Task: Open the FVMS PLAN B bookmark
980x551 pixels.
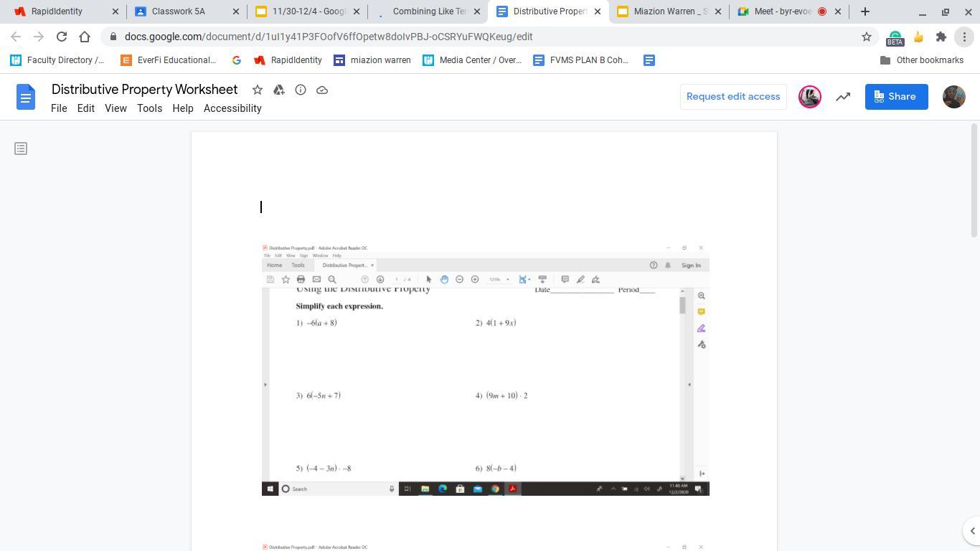Action: 582,60
